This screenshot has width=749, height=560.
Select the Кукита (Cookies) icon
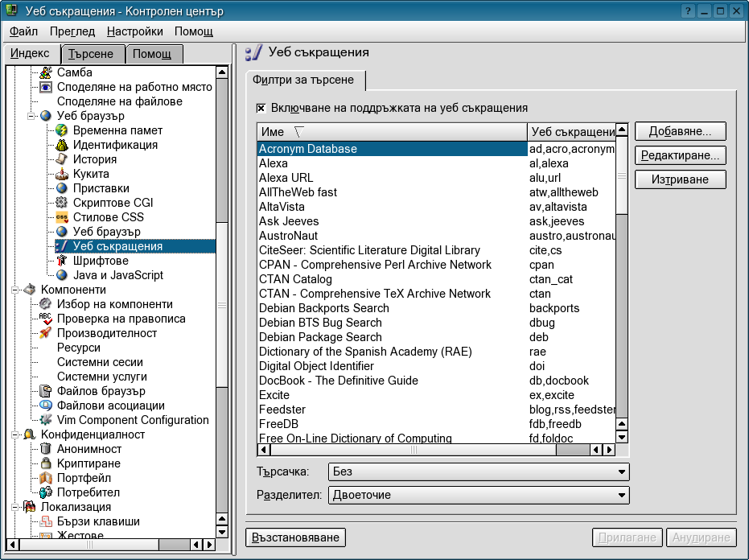(x=62, y=174)
